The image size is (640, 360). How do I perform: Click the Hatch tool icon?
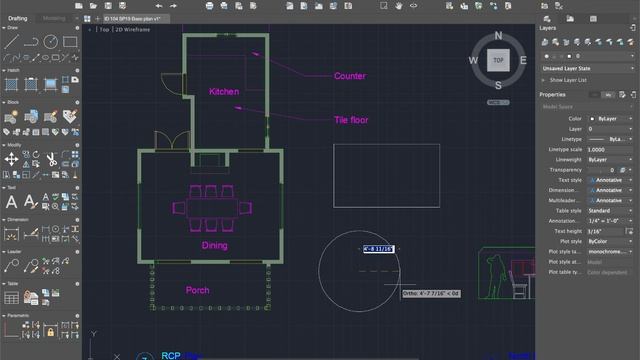coord(11,84)
